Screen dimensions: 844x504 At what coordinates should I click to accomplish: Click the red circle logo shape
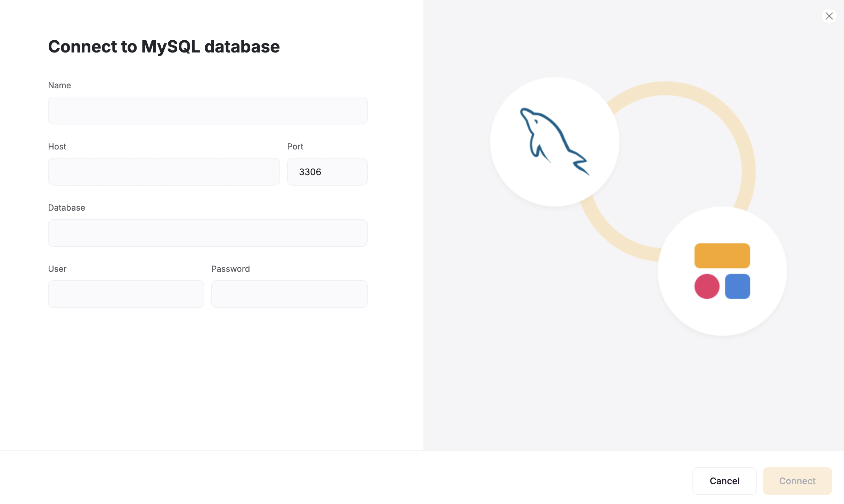pos(707,286)
